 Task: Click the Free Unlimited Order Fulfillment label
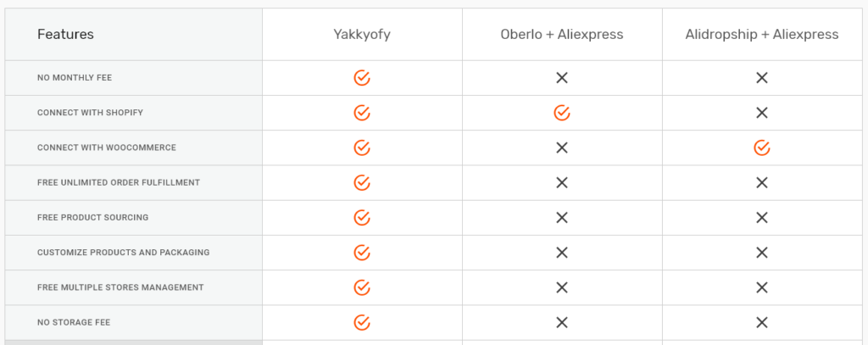(x=119, y=183)
